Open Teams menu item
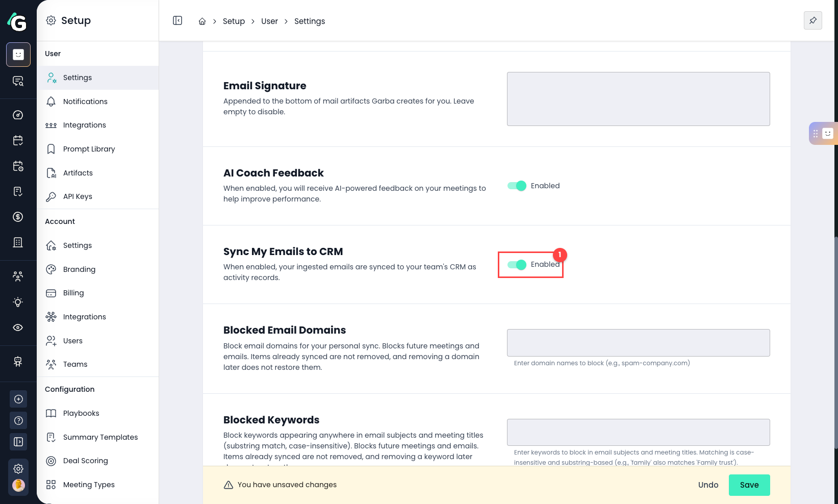The width and height of the screenshot is (838, 504). [x=98, y=364]
